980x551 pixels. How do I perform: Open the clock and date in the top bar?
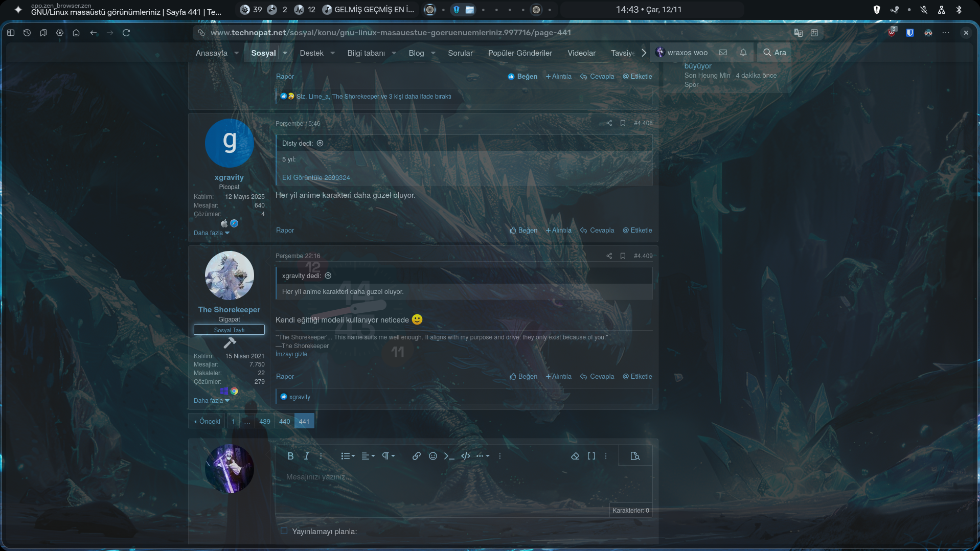point(649,10)
